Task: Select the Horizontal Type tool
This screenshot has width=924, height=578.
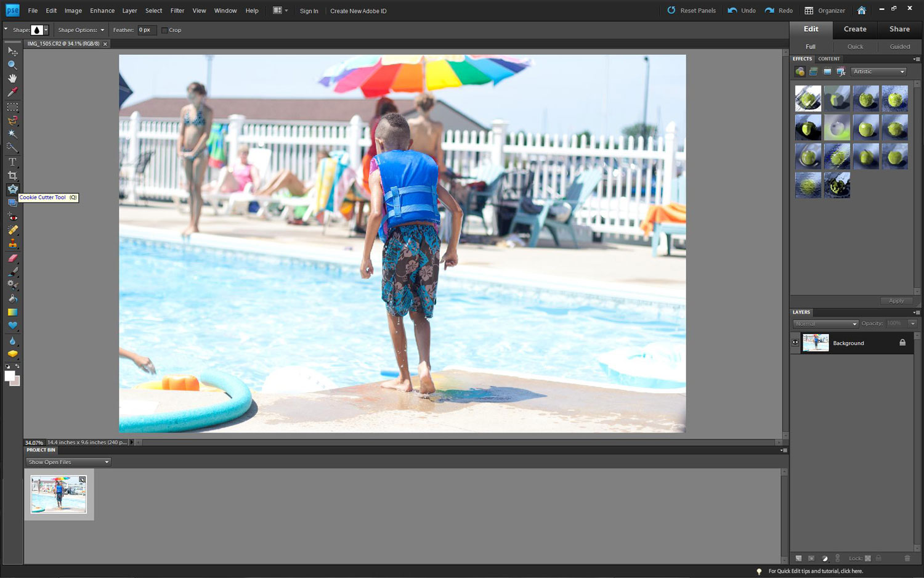Action: (12, 161)
